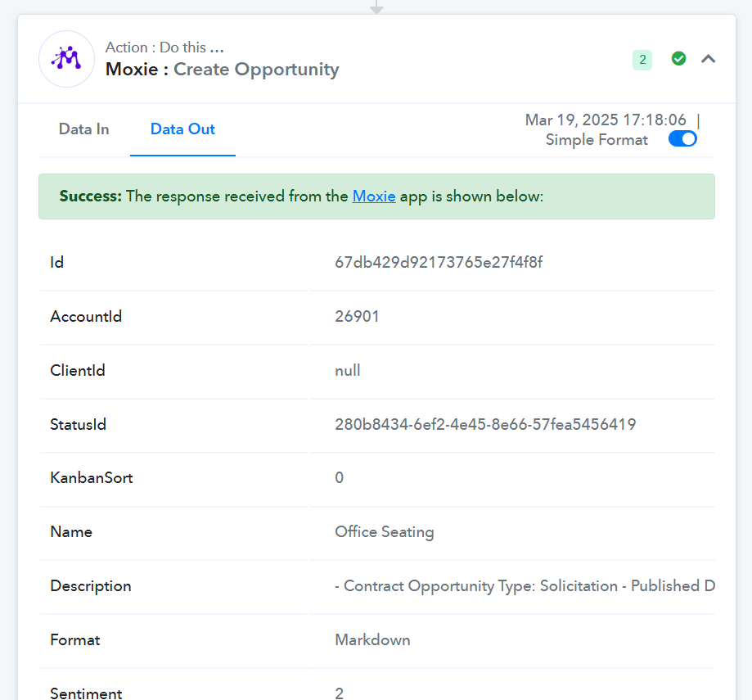
Task: Click the timestamp Mar 19, 2025 17:18:06
Action: pos(606,120)
